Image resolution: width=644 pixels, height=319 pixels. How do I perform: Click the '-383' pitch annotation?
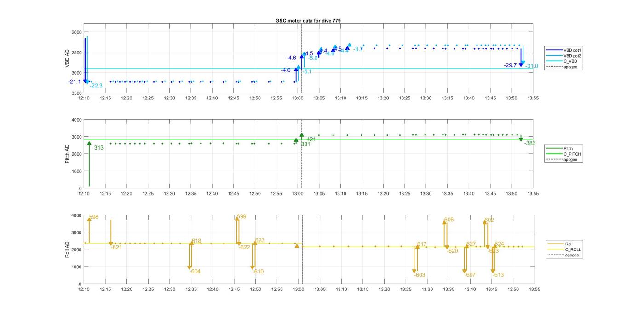click(x=530, y=143)
